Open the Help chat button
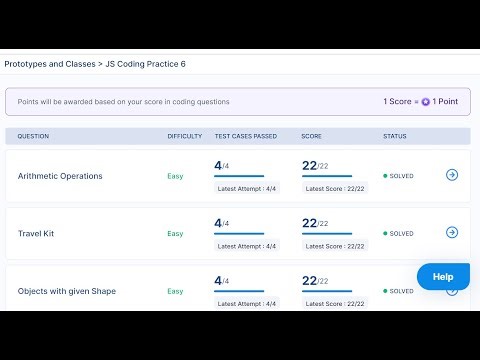 click(443, 276)
